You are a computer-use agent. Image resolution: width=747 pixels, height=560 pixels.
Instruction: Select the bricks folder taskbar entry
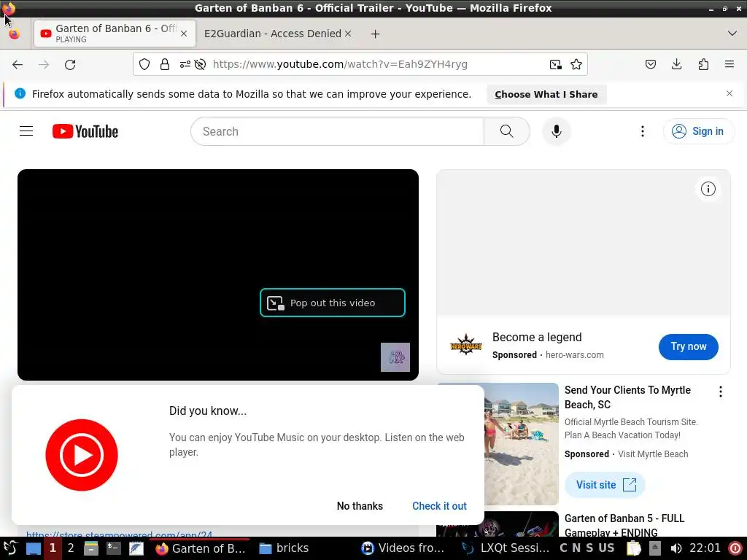pos(284,548)
